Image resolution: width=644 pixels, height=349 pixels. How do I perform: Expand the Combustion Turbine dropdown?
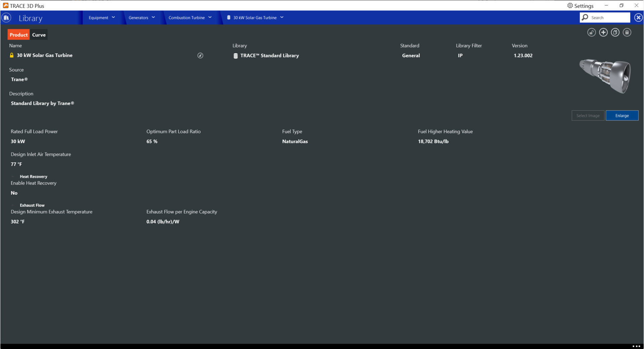pyautogui.click(x=190, y=17)
